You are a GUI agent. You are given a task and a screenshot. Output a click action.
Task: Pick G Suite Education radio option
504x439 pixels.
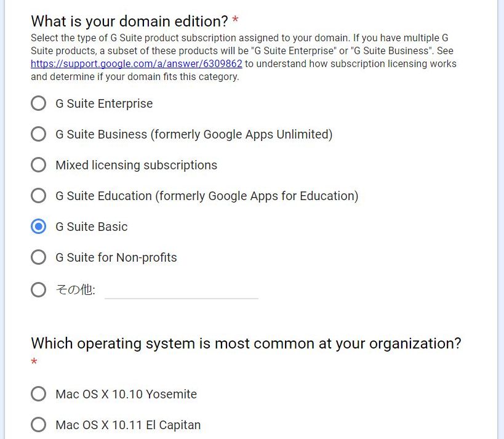[39, 196]
